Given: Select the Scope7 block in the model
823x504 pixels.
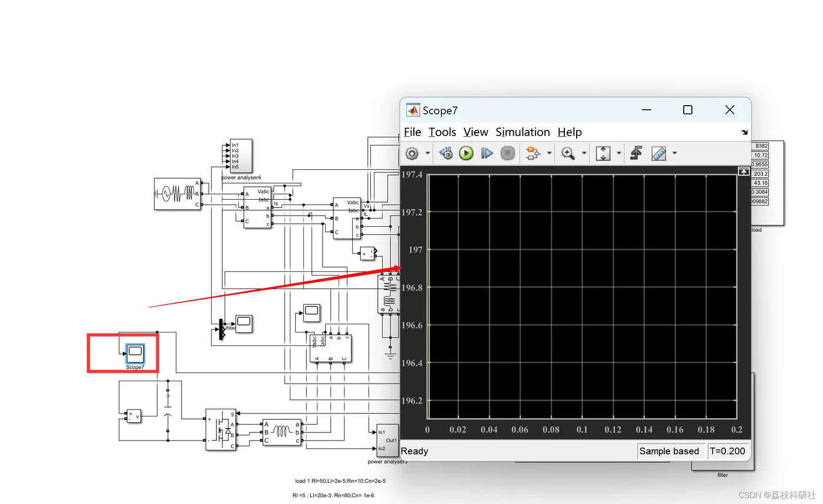Looking at the screenshot, I should click(x=135, y=353).
